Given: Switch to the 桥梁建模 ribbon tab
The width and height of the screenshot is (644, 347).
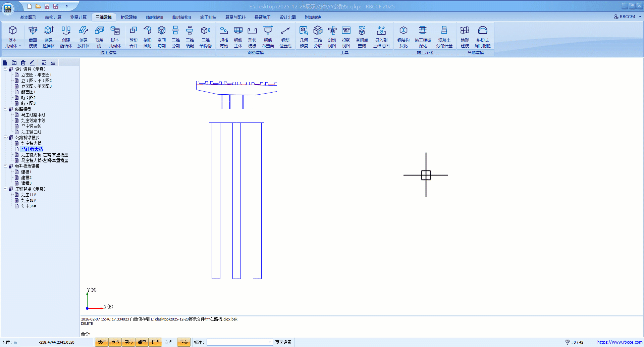Looking at the screenshot, I should 129,17.
